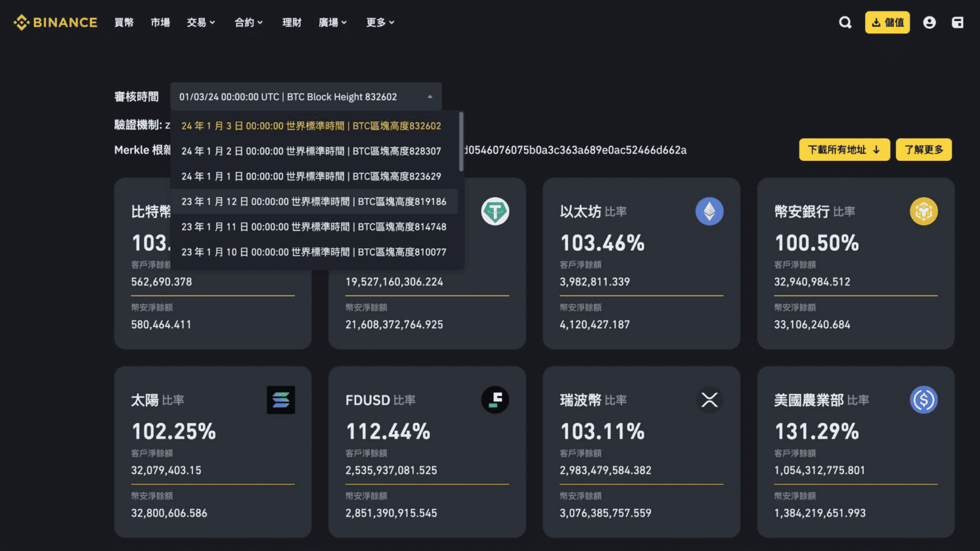Click Binance balance 1,384,219,651.993
The image size is (980, 551).
coord(820,513)
